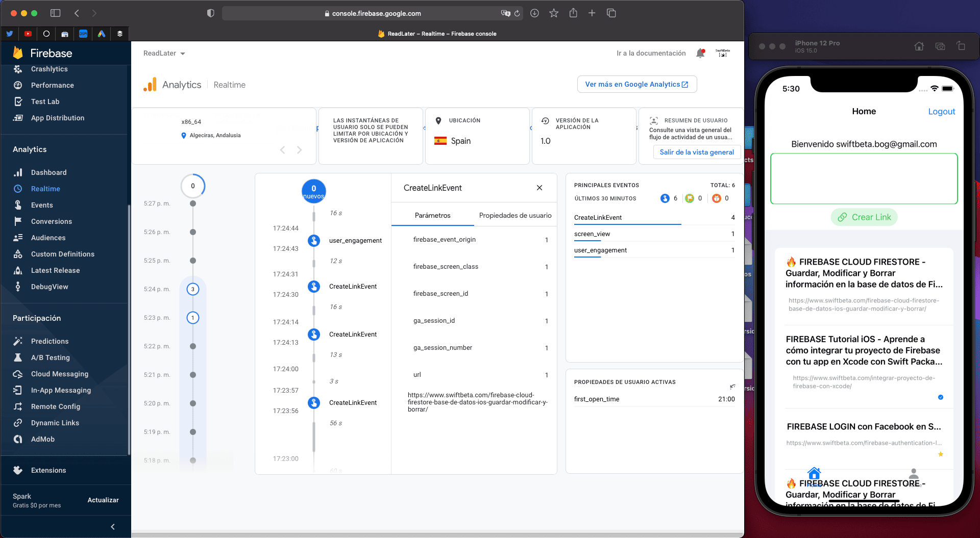The width and height of the screenshot is (980, 538).
Task: Open AdMob in the sidebar
Action: (x=43, y=439)
